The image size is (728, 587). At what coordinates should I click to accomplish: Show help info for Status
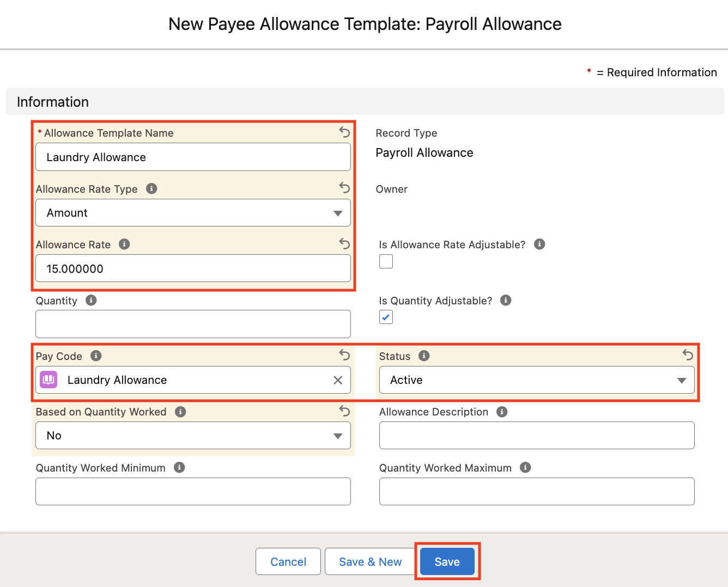click(x=424, y=356)
